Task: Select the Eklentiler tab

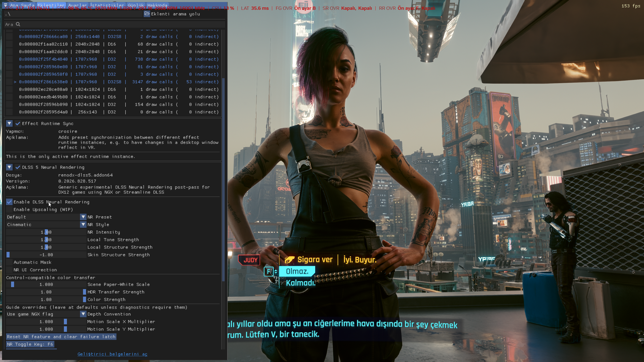Action: point(51,5)
